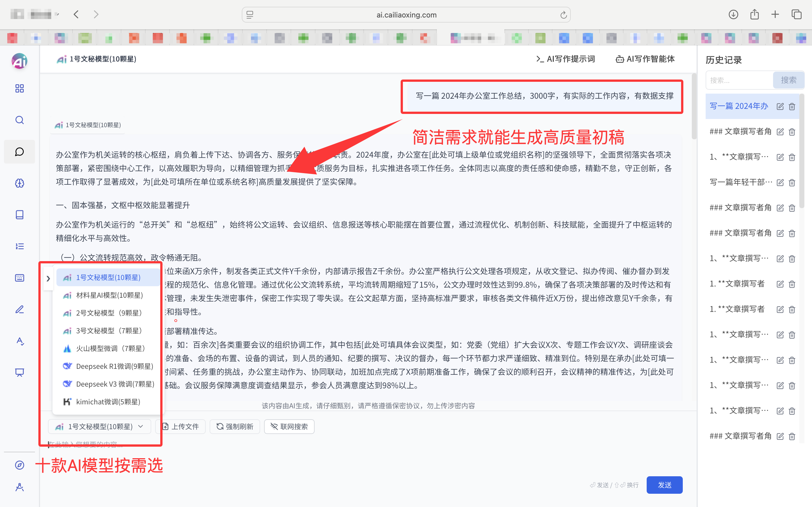This screenshot has height=507, width=812.
Task: Delete history entry '写一篇 2024年办'
Action: click(x=792, y=106)
